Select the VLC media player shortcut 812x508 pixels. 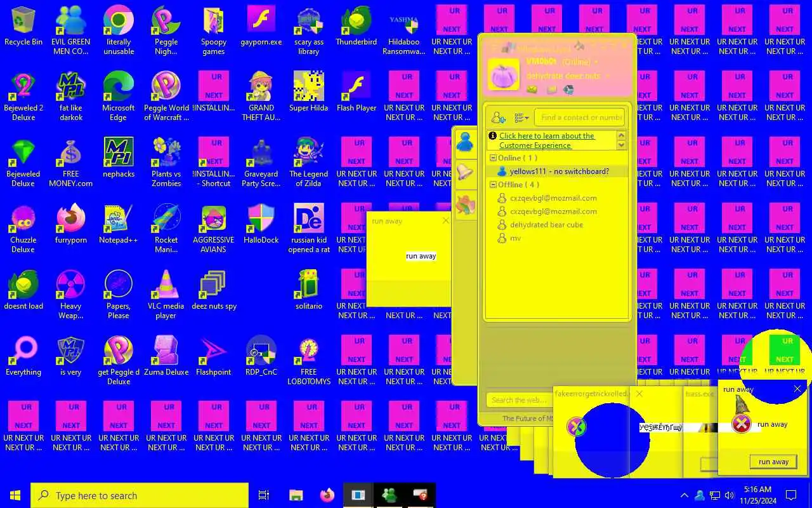pos(166,295)
